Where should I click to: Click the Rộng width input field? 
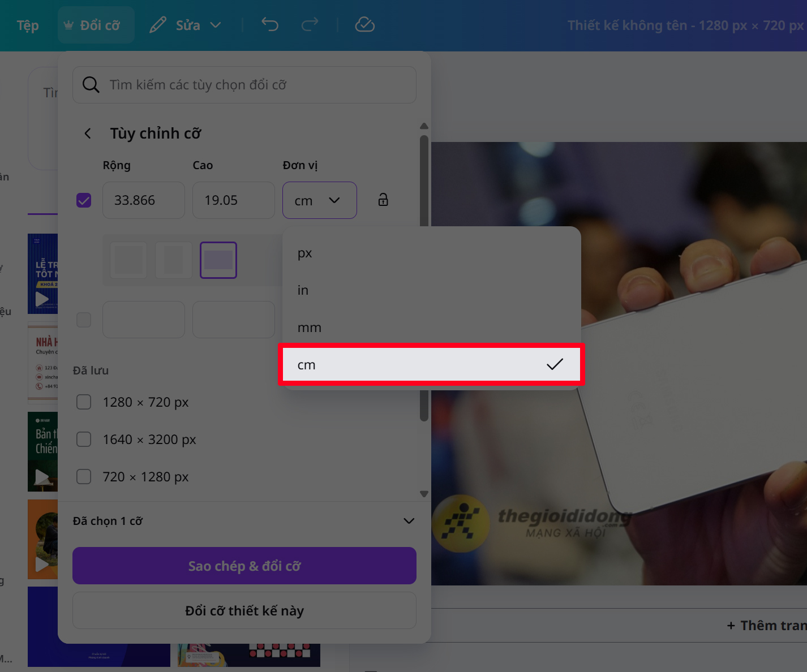point(143,200)
